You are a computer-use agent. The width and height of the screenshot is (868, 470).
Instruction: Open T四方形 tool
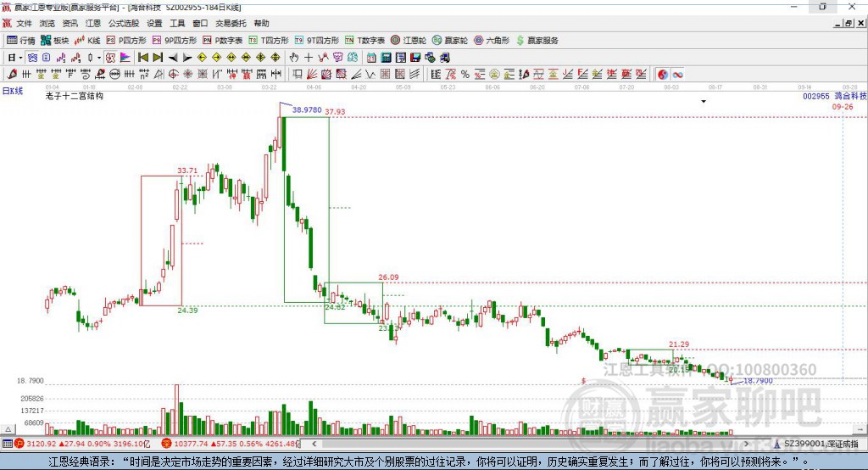click(269, 41)
